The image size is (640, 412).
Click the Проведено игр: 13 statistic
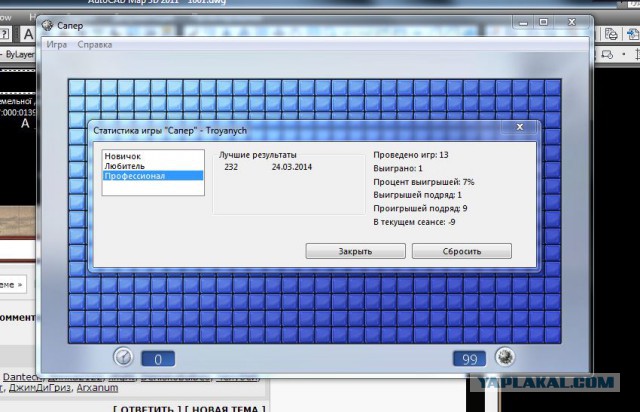(x=411, y=155)
